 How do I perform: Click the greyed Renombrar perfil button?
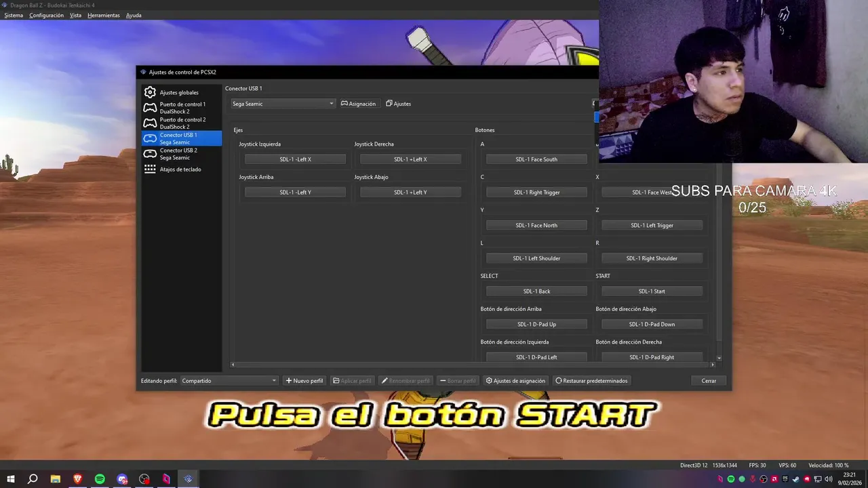(x=406, y=381)
